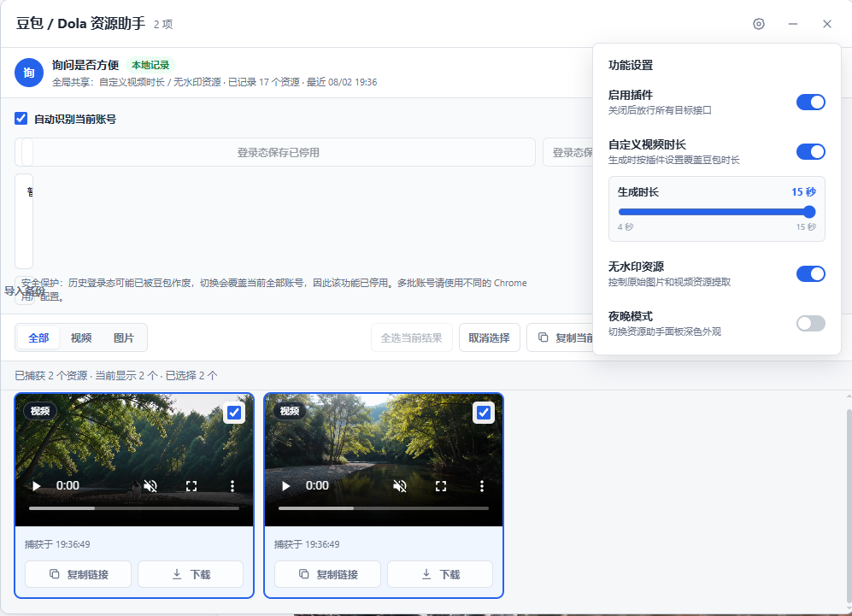Uncheck 自动识别当前账号 checkbox
The width and height of the screenshot is (852, 616).
click(x=21, y=119)
